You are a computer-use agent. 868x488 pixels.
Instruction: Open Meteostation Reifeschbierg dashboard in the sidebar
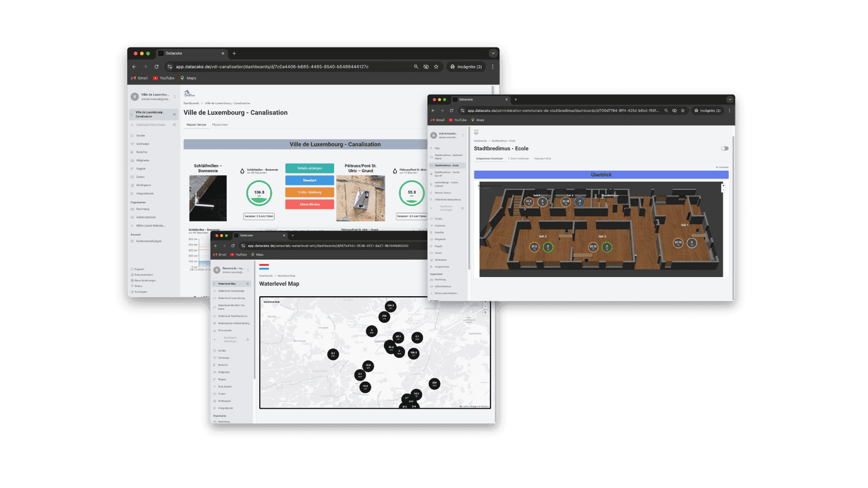[234, 324]
